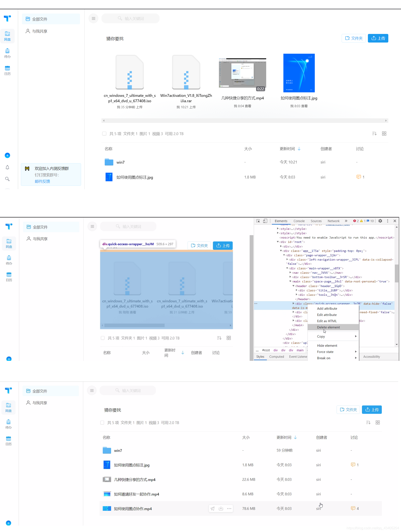Collapse the header header__1GpD node
Image resolution: width=401 pixels, height=532 pixels.
pyautogui.click(x=293, y=286)
